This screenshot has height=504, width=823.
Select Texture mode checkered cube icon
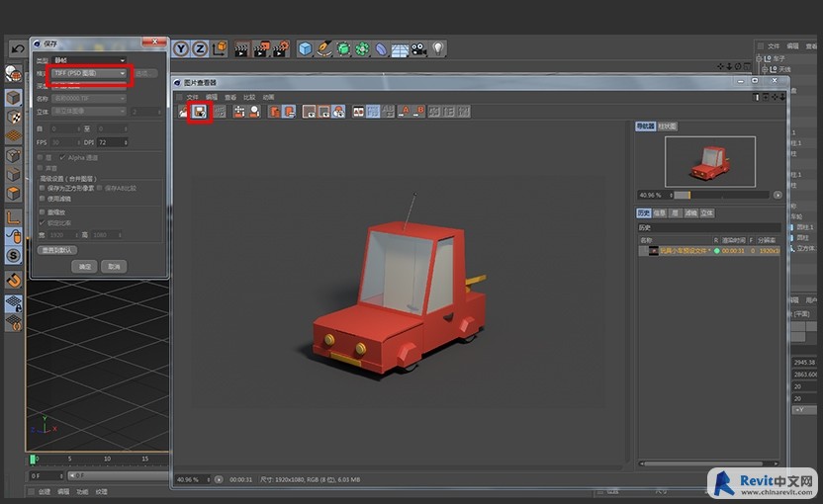point(14,117)
